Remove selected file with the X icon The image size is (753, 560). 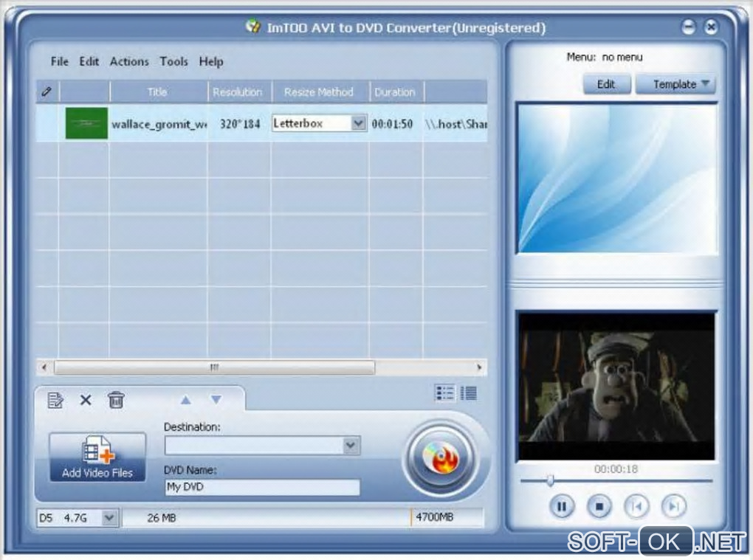coord(86,400)
